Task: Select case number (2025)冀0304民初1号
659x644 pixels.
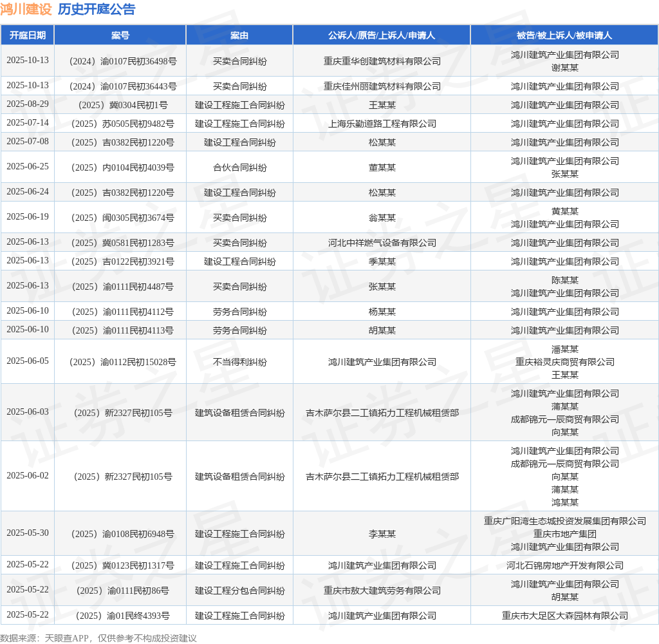Action: pos(123,105)
